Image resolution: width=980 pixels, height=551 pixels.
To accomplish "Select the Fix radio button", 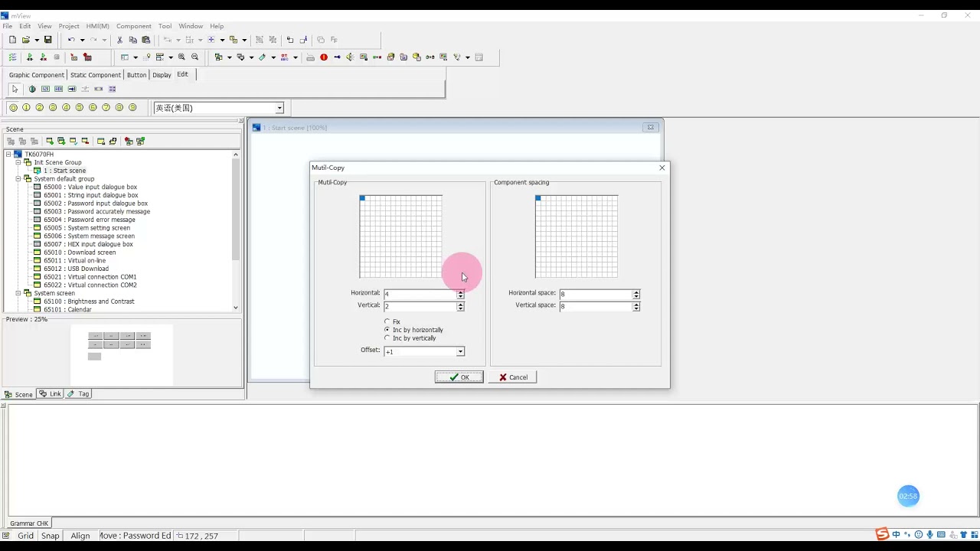I will 387,321.
